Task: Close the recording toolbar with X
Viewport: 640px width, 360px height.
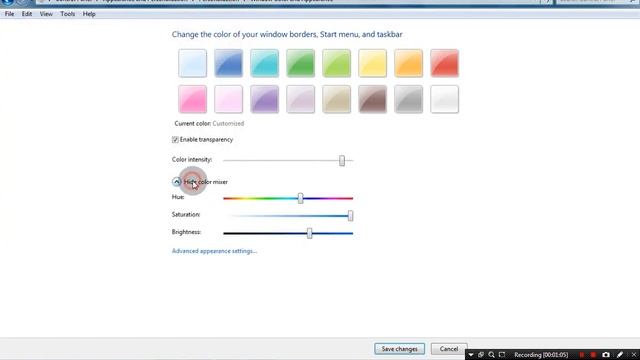Action: click(634, 355)
